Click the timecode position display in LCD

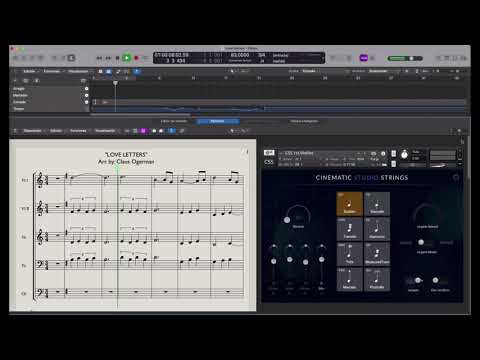click(172, 55)
